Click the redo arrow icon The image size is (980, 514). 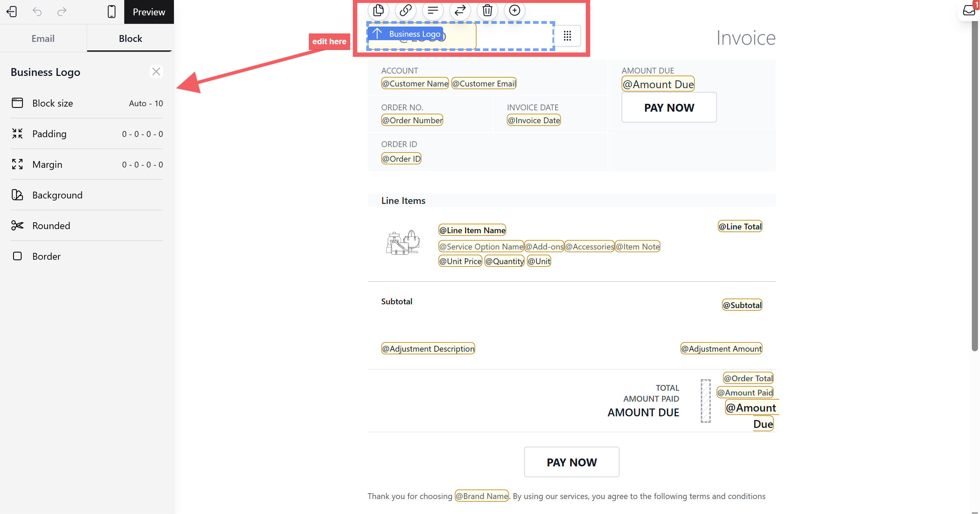pyautogui.click(x=62, y=12)
